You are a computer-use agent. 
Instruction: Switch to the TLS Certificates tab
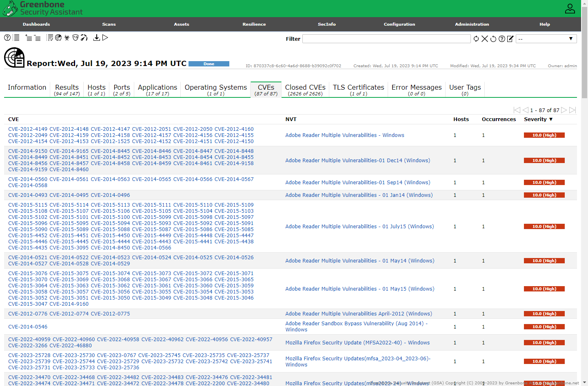pyautogui.click(x=359, y=90)
